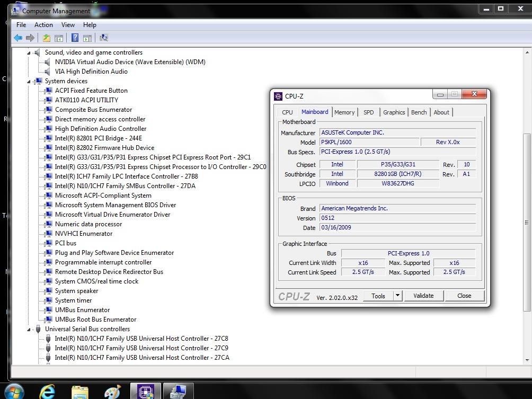
Task: Click the Universal Serial Bus controllers category icon
Action: [38, 329]
